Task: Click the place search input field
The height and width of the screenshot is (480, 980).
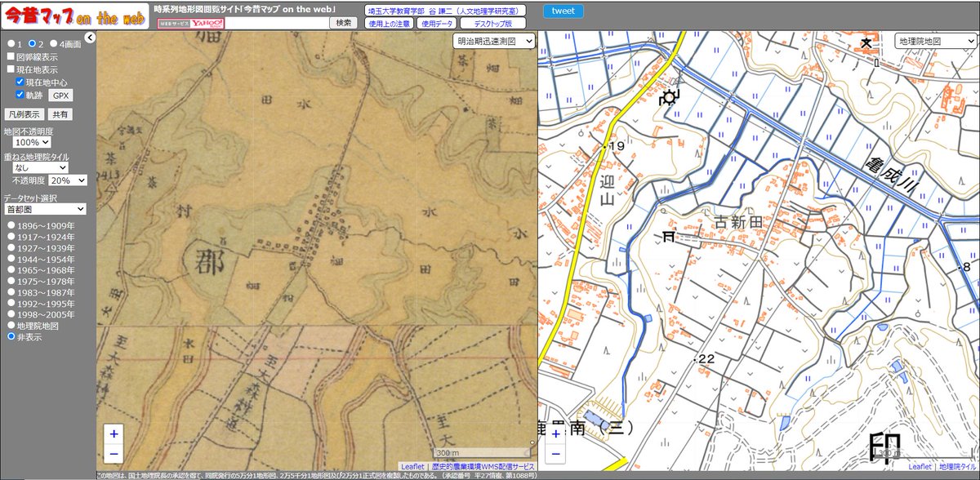Action: click(276, 23)
